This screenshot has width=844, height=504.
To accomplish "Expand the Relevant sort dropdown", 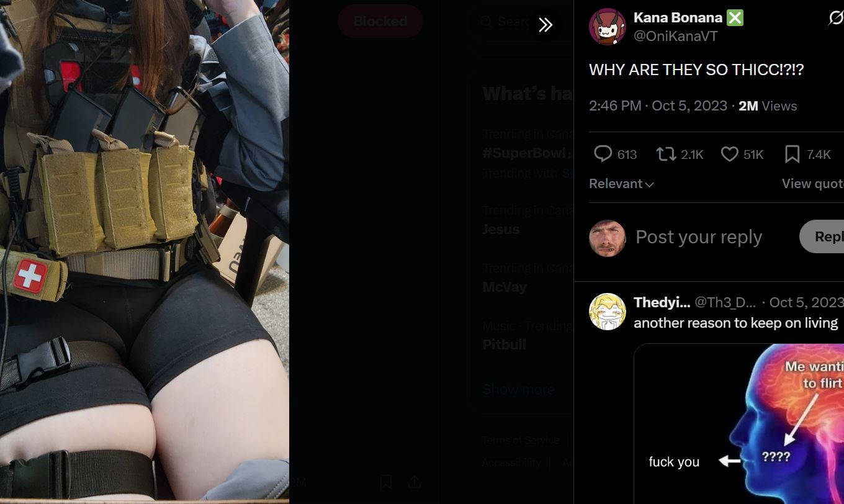I will tap(621, 184).
